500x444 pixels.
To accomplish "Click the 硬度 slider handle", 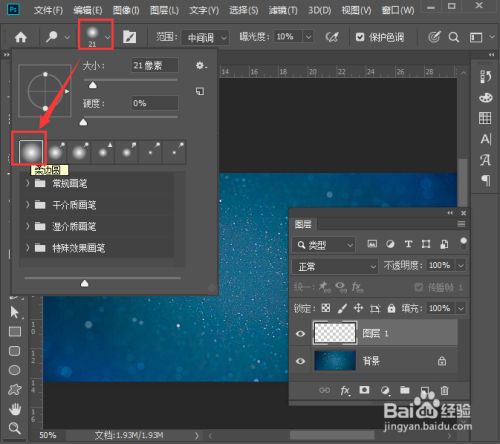I will pyautogui.click(x=84, y=122).
